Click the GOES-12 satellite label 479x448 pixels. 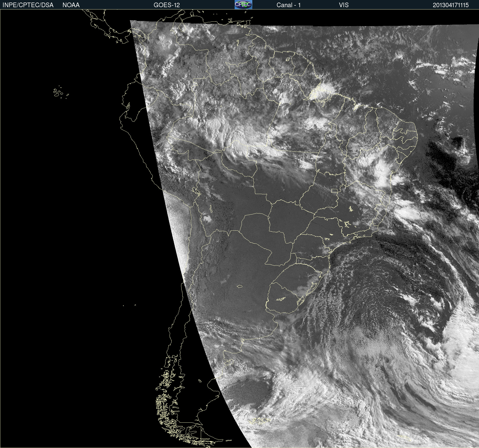point(167,5)
